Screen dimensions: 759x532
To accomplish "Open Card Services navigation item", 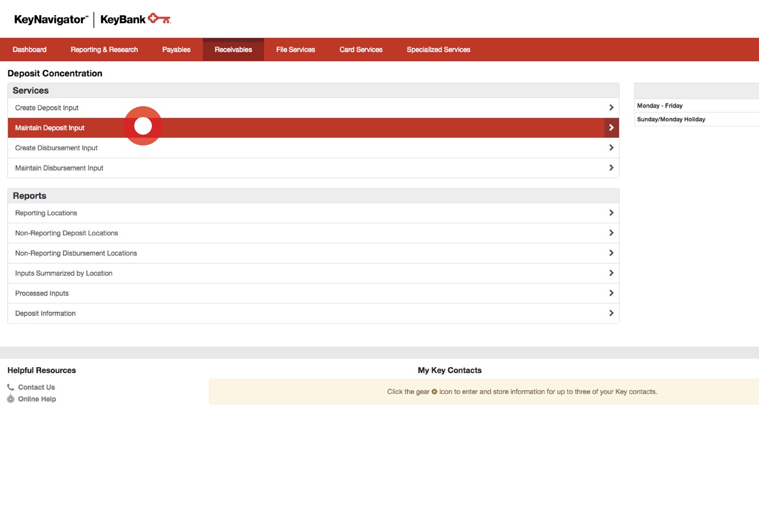I will tap(361, 49).
